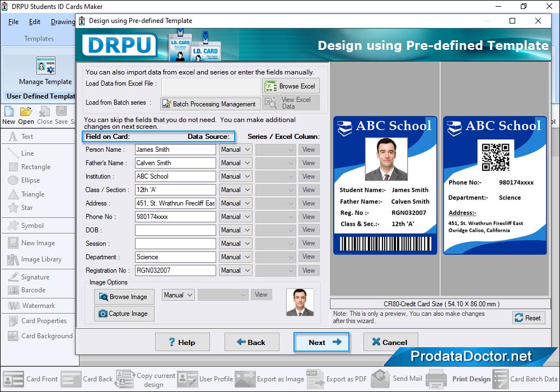
Task: Select the Text tool in sidebar
Action: [21, 137]
